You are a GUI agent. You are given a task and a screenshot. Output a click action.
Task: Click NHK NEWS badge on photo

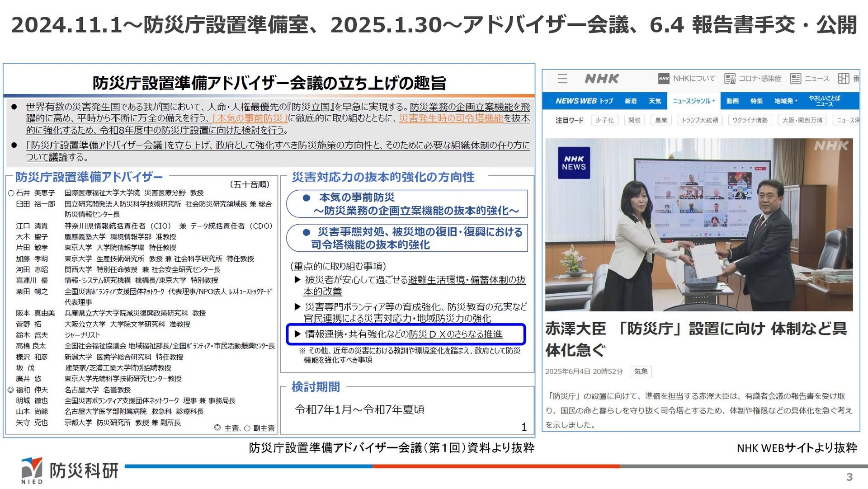point(574,163)
